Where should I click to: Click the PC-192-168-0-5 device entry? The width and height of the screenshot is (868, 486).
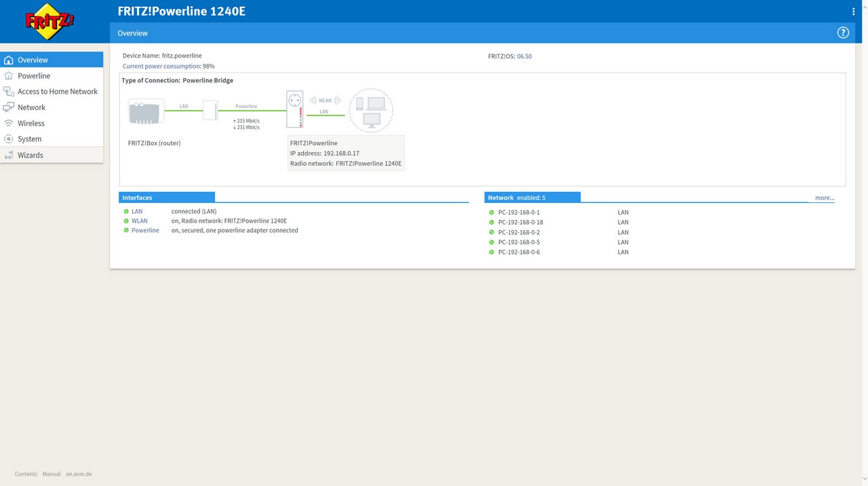pyautogui.click(x=519, y=242)
